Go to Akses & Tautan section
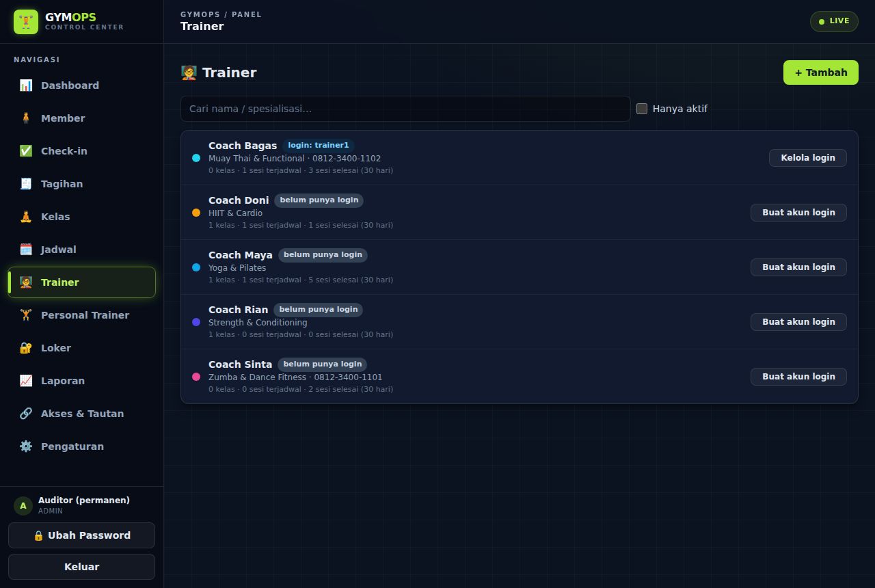This screenshot has width=875, height=588. pos(82,414)
